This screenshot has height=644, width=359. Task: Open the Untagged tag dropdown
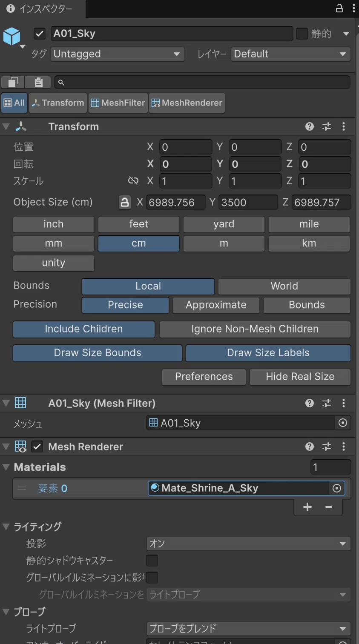tap(117, 54)
